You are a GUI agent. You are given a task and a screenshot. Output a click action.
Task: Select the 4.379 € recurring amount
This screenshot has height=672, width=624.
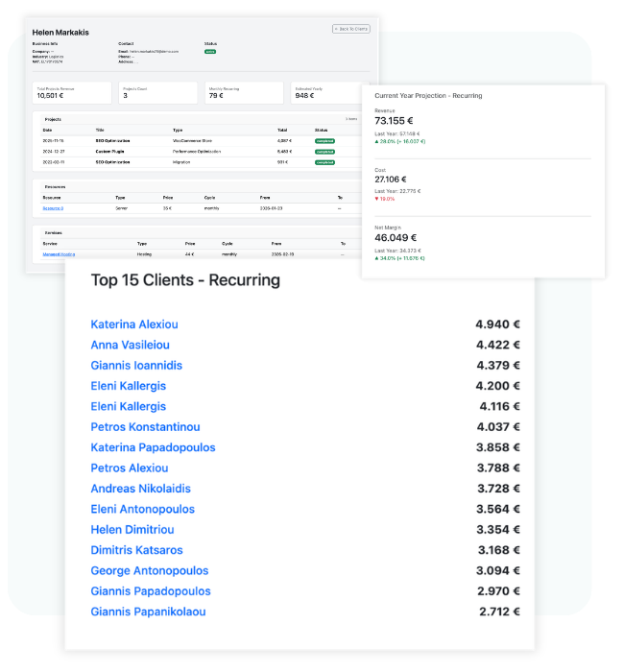coord(498,366)
